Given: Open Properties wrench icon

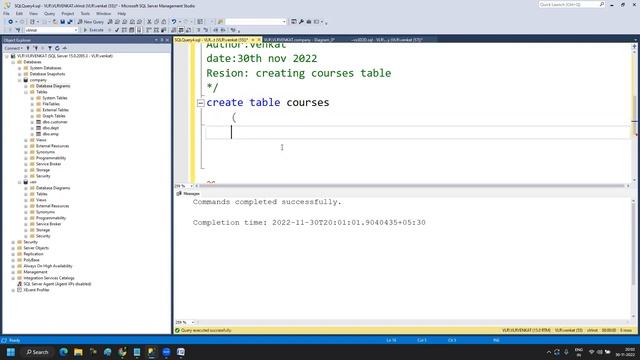Looking at the screenshot, I should [x=301, y=22].
